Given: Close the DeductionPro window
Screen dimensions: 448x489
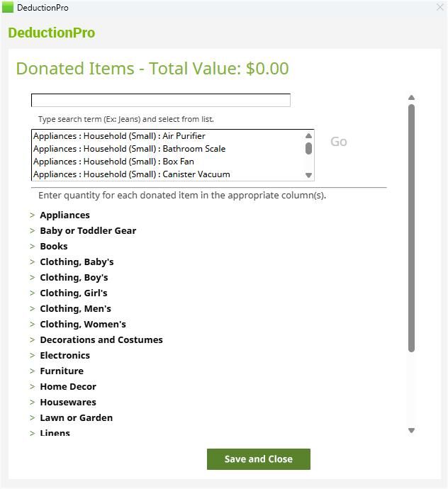Looking at the screenshot, I should coord(439,7).
